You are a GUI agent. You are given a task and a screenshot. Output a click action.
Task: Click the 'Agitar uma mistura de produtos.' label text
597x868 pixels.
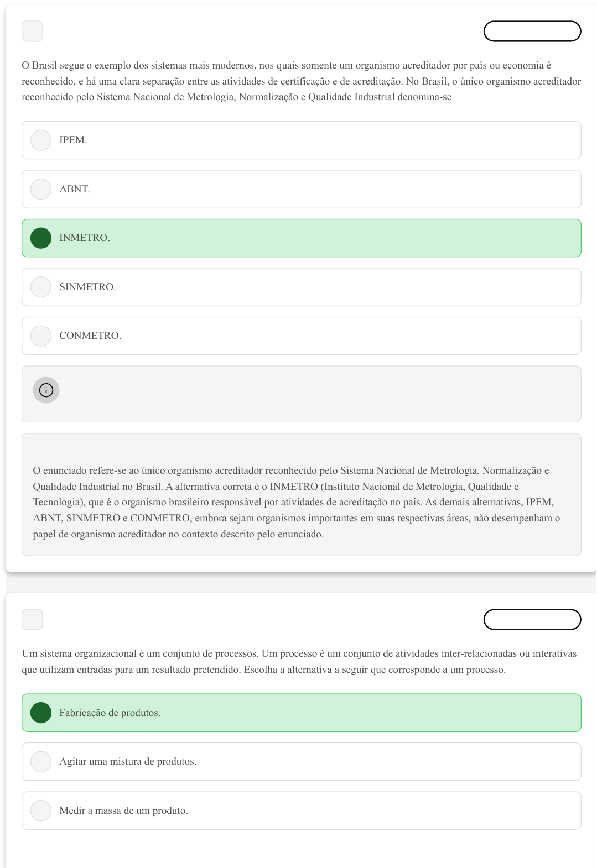[x=128, y=762]
